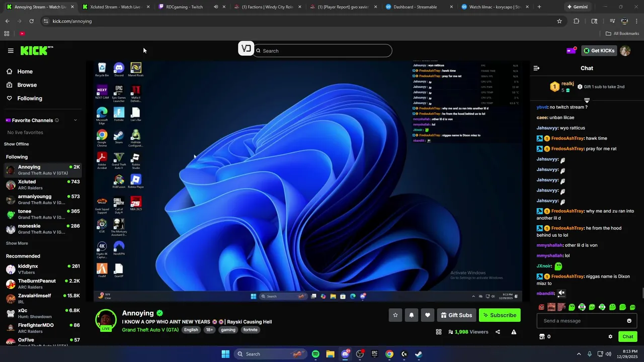
Task: Click the Gift Subs button
Action: [x=456, y=315]
